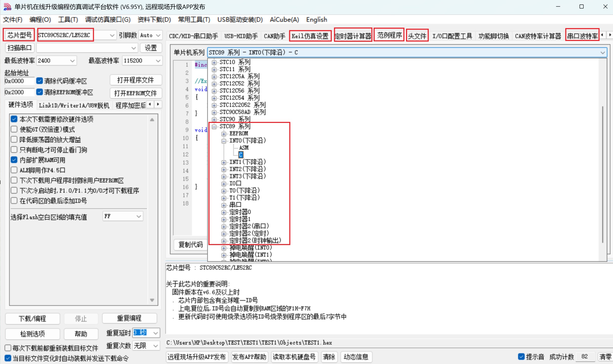Open the 文件(F) menu
Image resolution: width=613 pixels, height=364 pixels.
click(13, 19)
